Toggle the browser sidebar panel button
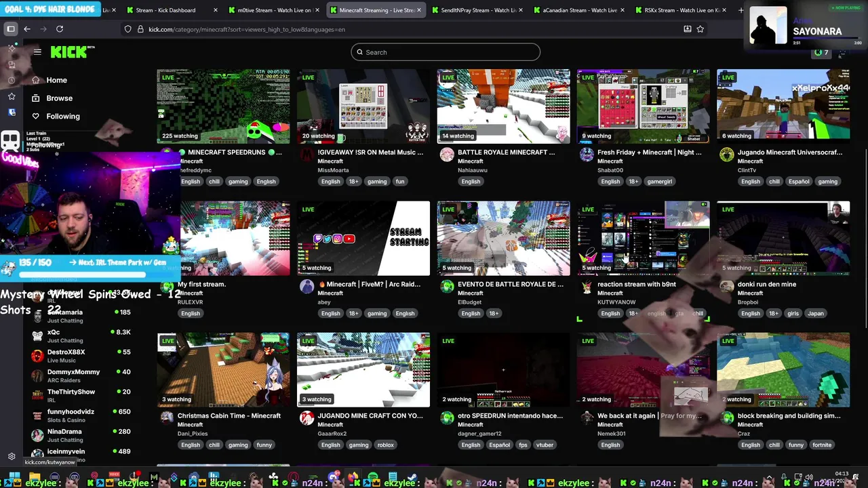The width and height of the screenshot is (868, 488). tap(11, 29)
